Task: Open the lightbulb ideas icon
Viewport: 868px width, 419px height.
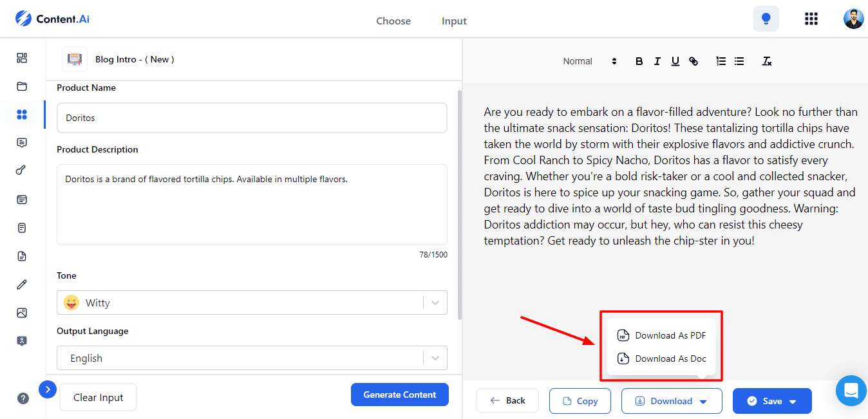Action: (x=766, y=19)
